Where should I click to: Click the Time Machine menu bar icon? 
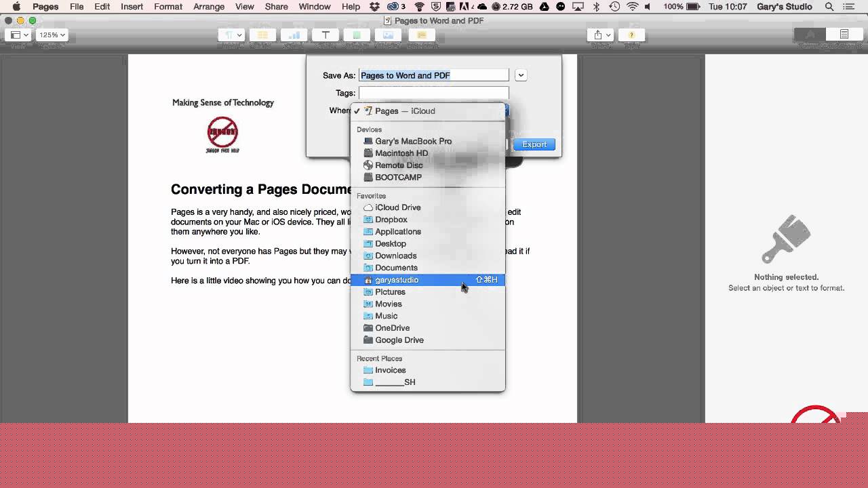pyautogui.click(x=614, y=7)
